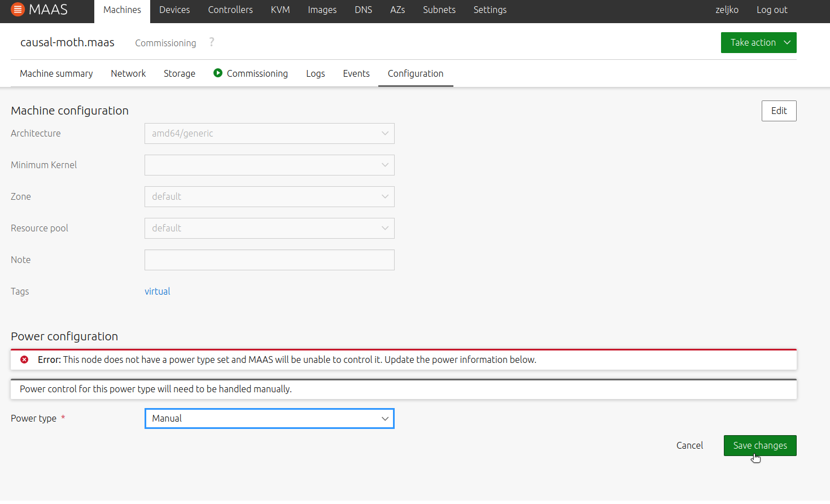
Task: Go to the Controllers page
Action: 230,10
